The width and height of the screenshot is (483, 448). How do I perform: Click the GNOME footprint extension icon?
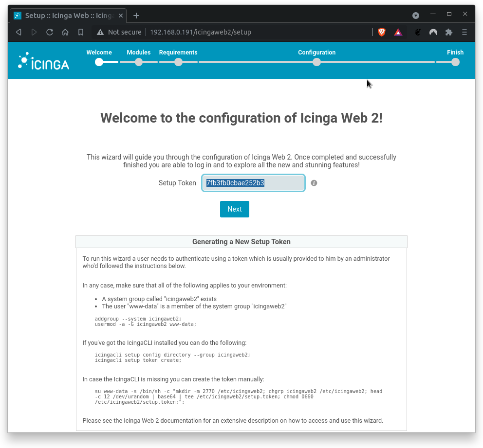tap(417, 32)
